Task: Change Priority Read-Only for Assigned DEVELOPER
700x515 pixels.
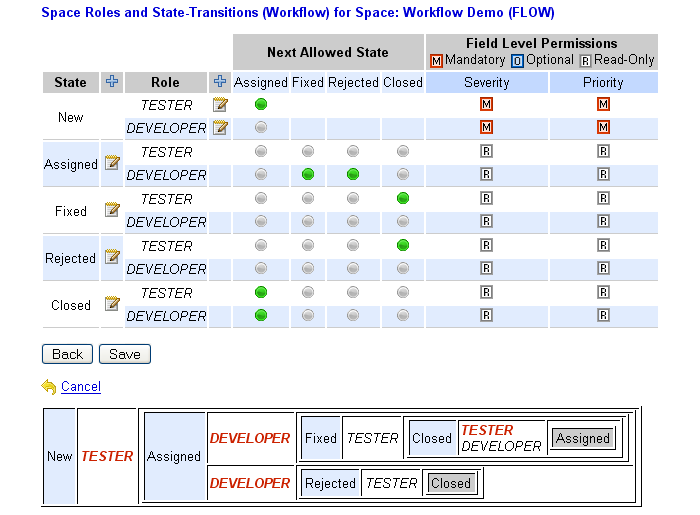Action: click(x=603, y=174)
